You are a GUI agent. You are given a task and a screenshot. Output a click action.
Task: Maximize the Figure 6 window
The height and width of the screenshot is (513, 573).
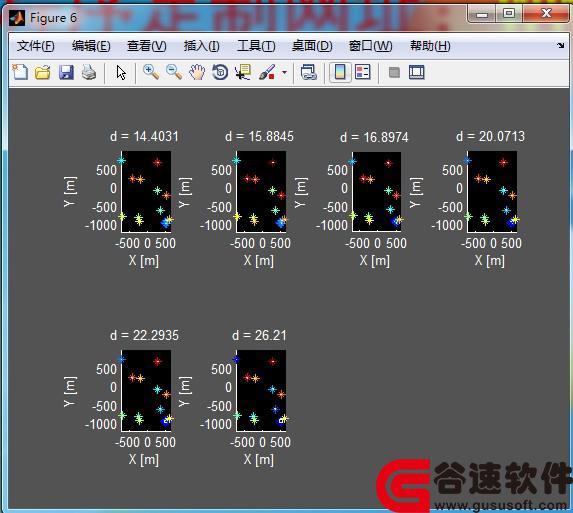point(509,14)
